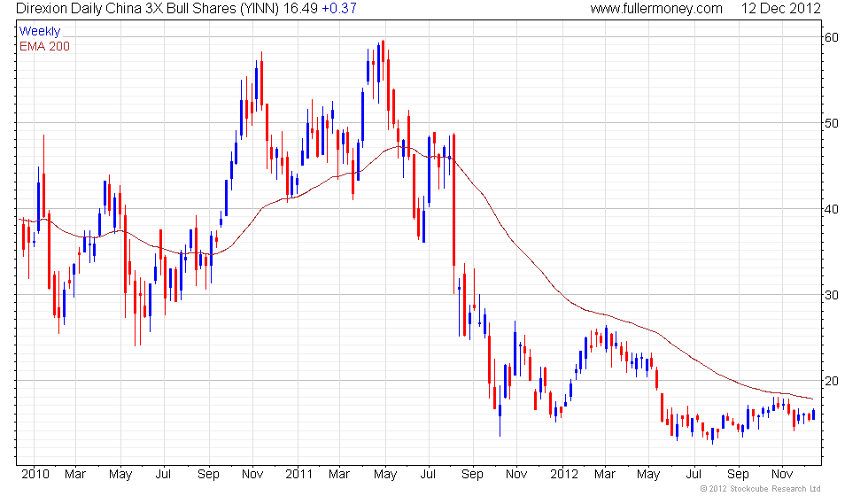Click the y-axis label '60'
The width and height of the screenshot is (868, 496).
tap(832, 37)
